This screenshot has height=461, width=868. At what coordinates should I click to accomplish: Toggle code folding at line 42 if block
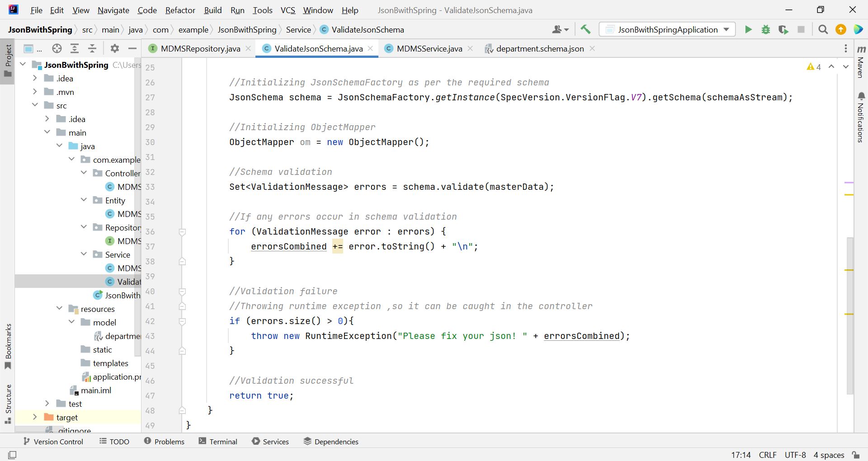tap(182, 321)
